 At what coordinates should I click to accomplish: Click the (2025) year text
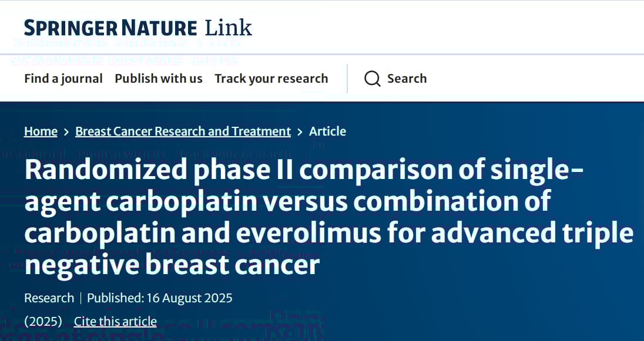[43, 322]
